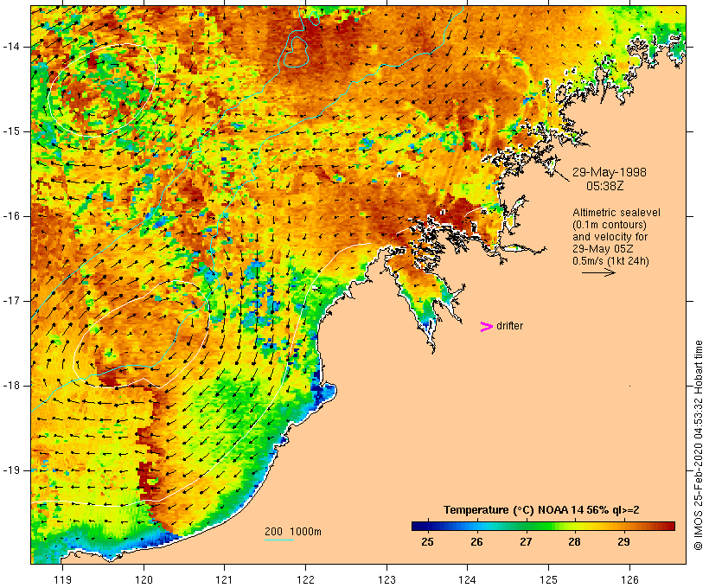
Task: Click the longitude label 120
Action: click(144, 579)
